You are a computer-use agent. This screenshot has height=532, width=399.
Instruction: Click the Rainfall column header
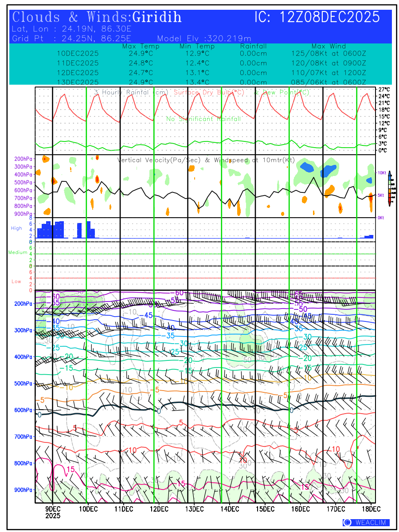coord(253,46)
